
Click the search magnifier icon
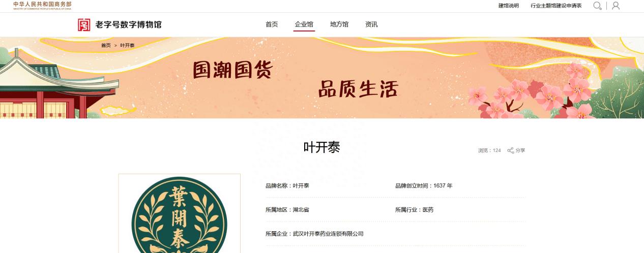598,6
